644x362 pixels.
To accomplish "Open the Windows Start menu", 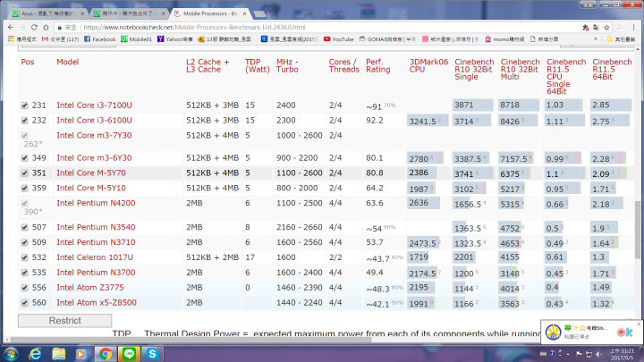I will pyautogui.click(x=11, y=354).
